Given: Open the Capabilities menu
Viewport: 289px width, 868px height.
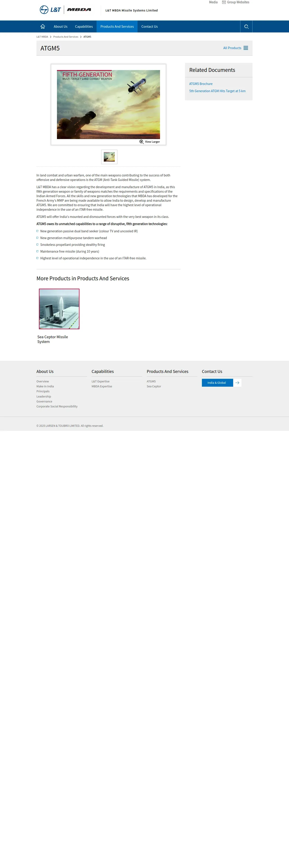Looking at the screenshot, I should pos(84,27).
